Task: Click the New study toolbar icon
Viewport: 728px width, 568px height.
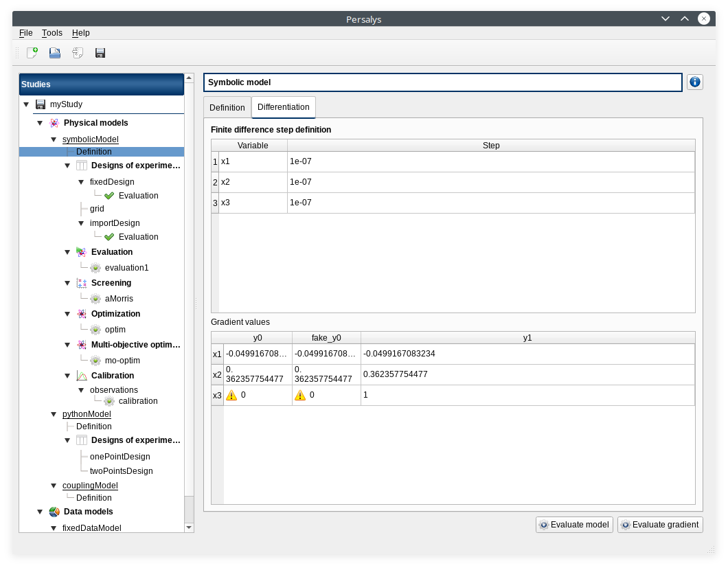Action: [x=32, y=53]
